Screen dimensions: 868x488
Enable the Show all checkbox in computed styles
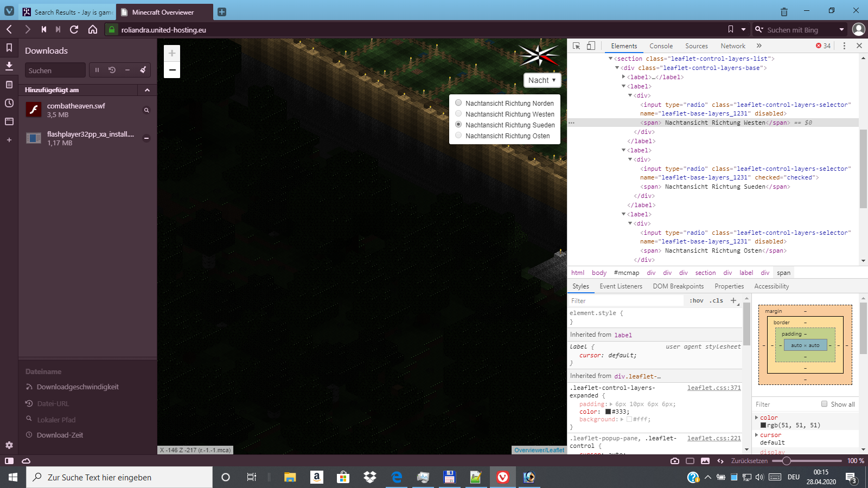click(x=825, y=404)
